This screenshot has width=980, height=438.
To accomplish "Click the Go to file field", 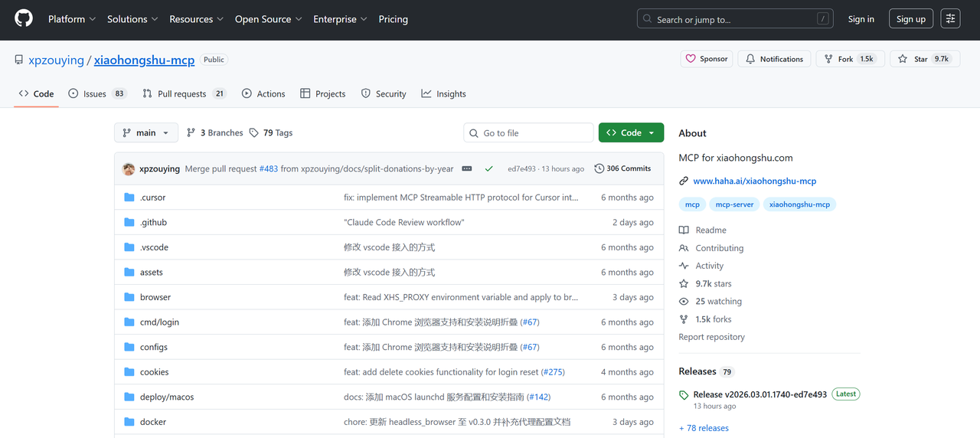I will (x=528, y=132).
